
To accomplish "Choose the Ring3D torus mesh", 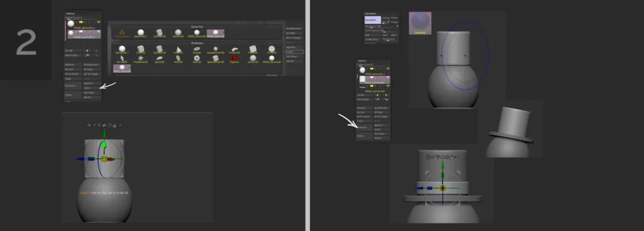I will [x=197, y=50].
